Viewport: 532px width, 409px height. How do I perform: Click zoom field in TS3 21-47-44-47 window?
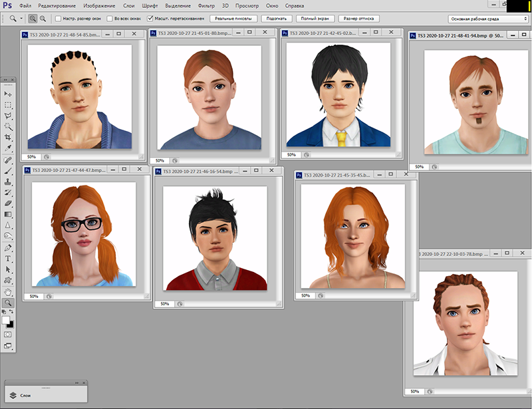tap(34, 297)
